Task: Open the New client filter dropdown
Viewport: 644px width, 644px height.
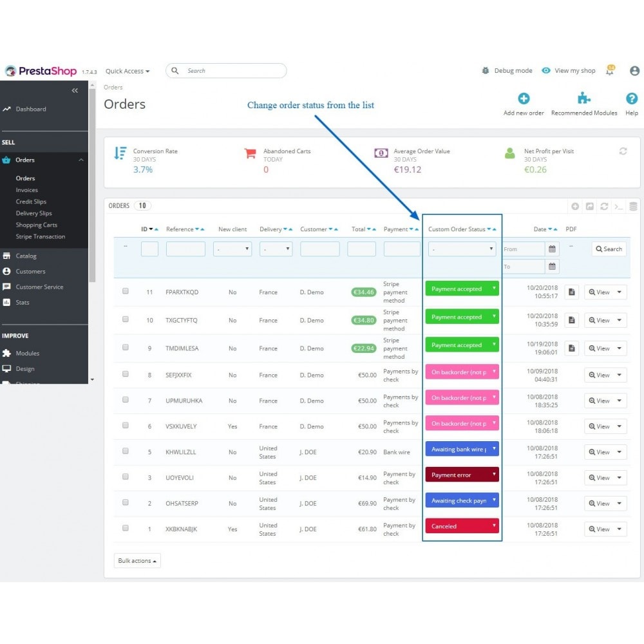Action: point(232,249)
